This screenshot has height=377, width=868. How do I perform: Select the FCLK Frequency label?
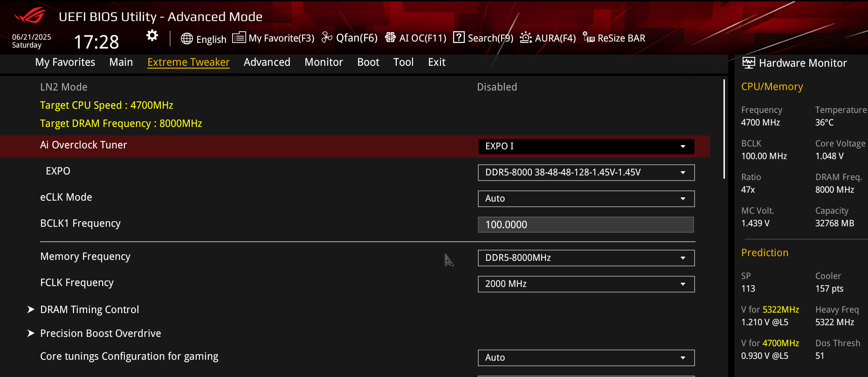point(77,283)
